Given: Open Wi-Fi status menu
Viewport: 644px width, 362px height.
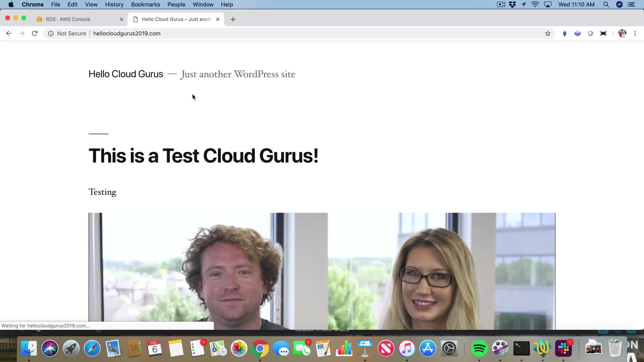Looking at the screenshot, I should pos(535,4).
